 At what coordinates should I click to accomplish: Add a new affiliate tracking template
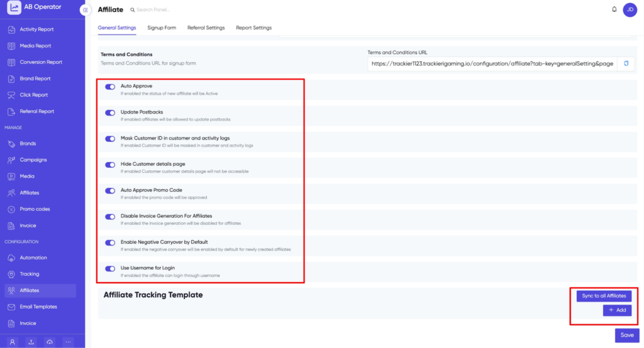(x=617, y=310)
